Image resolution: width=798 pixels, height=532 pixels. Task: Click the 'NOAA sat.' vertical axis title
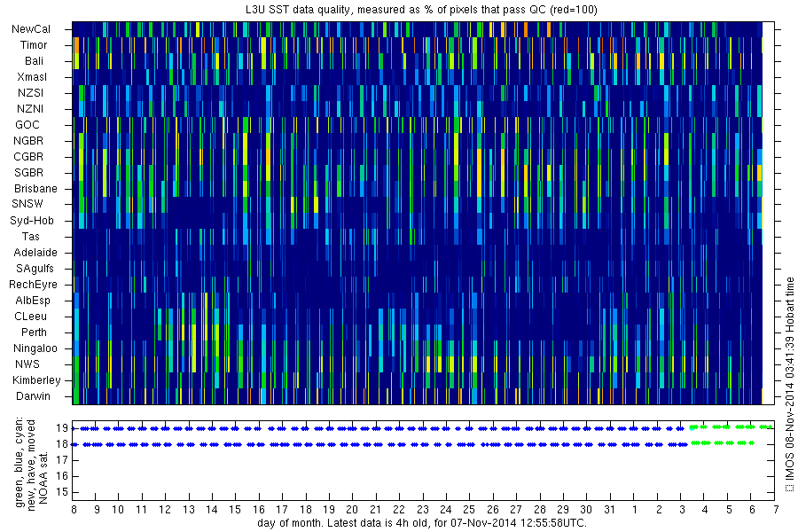43,476
